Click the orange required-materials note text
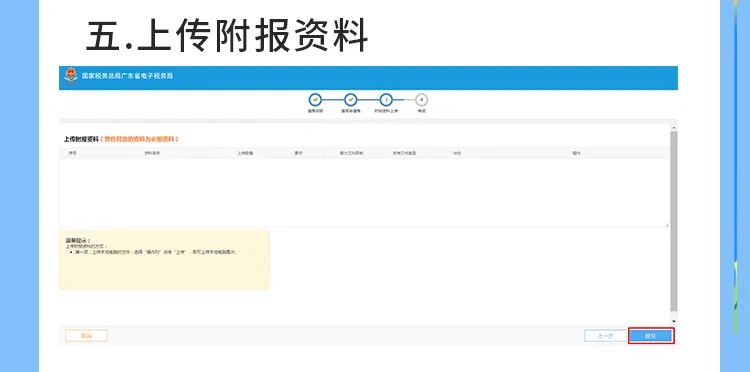The image size is (750, 372). 140,139
